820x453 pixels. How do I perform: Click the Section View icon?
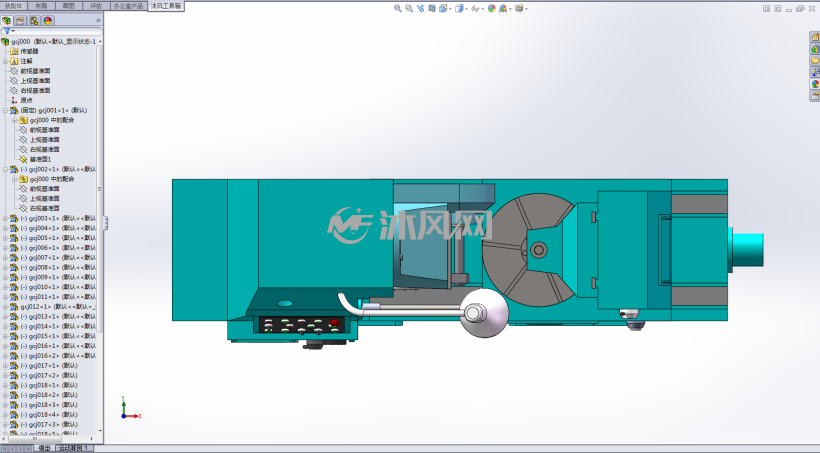431,8
